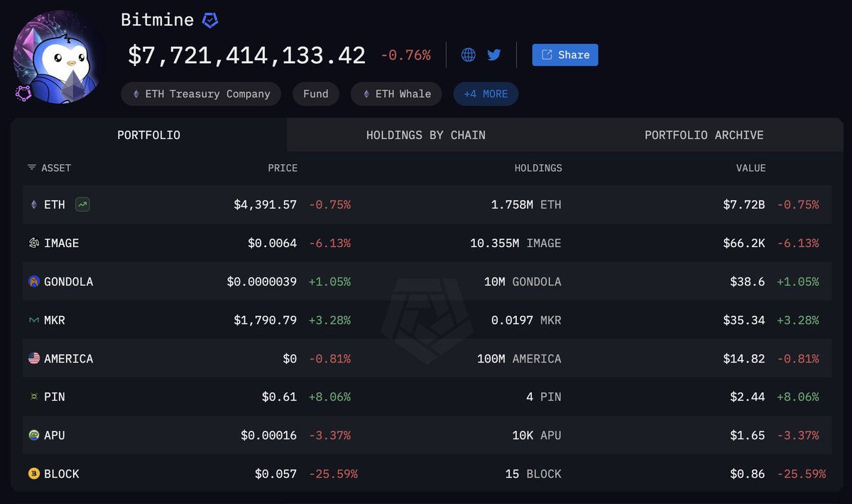Click the 10.355M IMAGE holdings cell

click(x=515, y=243)
